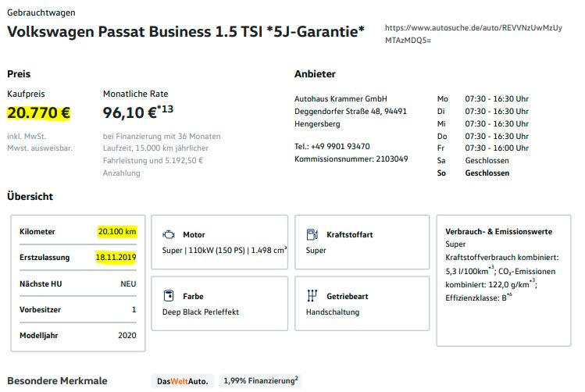The height and width of the screenshot is (392, 585).
Task: Click the Monday hours 07:30 - 16:30 Uhr
Action: coord(497,99)
